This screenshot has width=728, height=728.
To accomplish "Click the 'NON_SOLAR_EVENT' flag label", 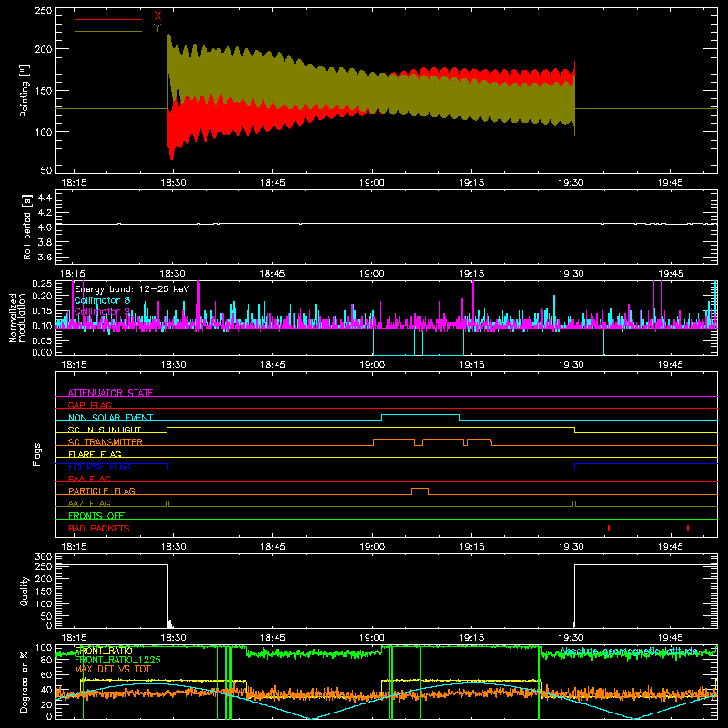I will click(110, 418).
